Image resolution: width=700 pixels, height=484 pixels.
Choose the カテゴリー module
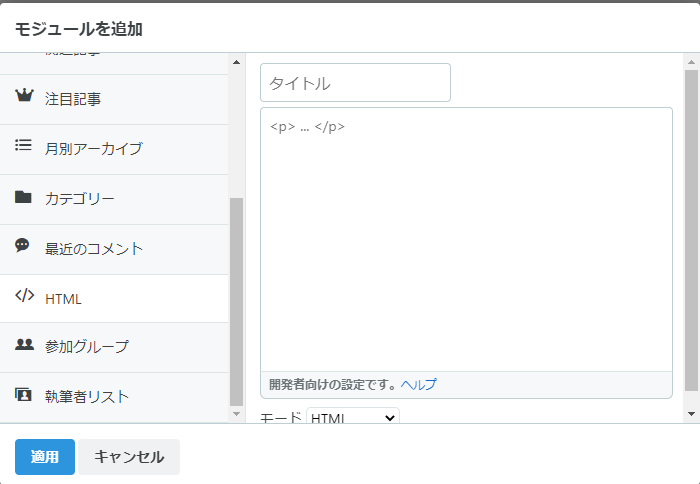(114, 200)
